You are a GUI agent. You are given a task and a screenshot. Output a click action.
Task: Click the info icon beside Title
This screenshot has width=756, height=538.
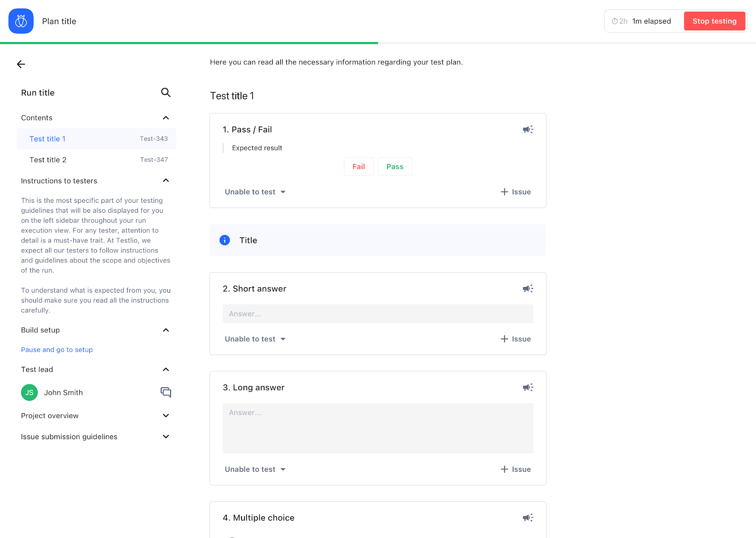click(224, 240)
